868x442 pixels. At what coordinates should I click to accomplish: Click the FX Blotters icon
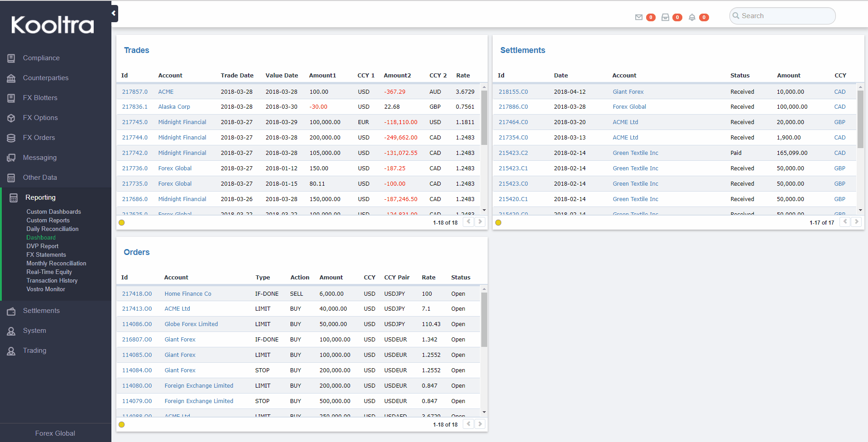click(x=11, y=98)
